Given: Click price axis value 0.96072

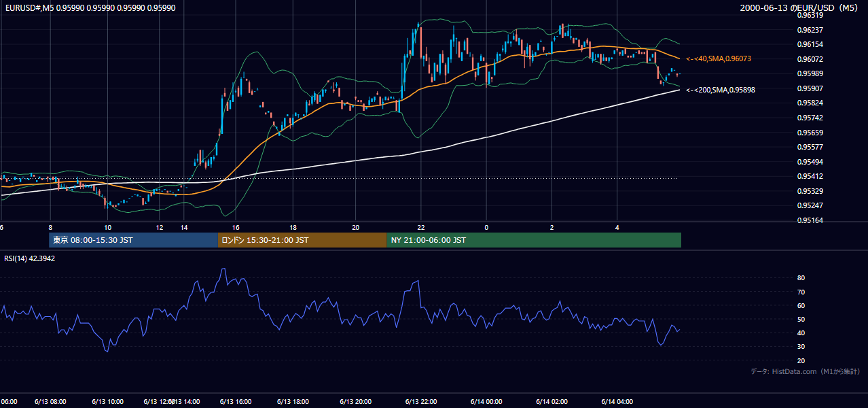Looking at the screenshot, I should click(x=810, y=59).
